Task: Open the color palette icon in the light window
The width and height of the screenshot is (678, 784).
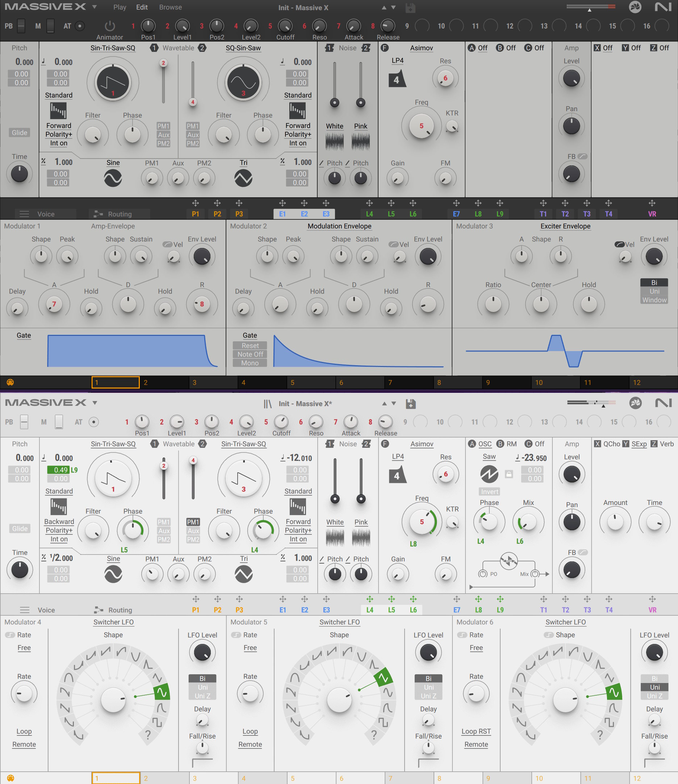Action: pos(11,778)
